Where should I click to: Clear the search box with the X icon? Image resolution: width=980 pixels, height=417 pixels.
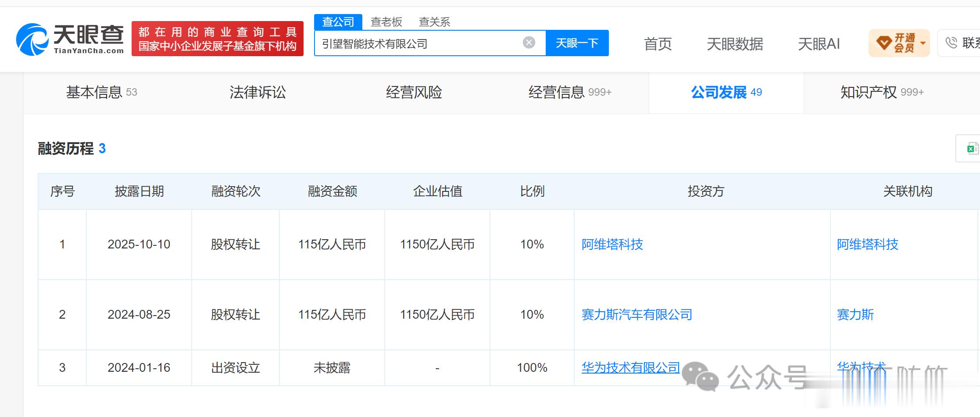coord(529,43)
